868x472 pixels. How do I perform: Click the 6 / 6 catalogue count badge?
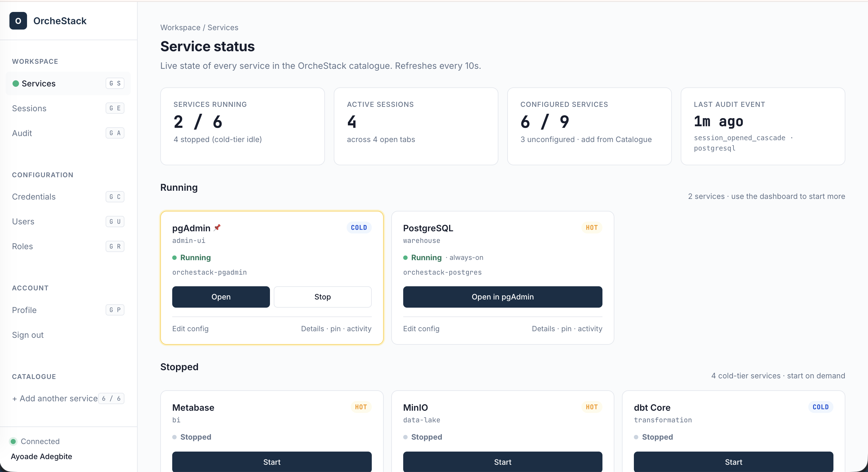click(x=111, y=398)
